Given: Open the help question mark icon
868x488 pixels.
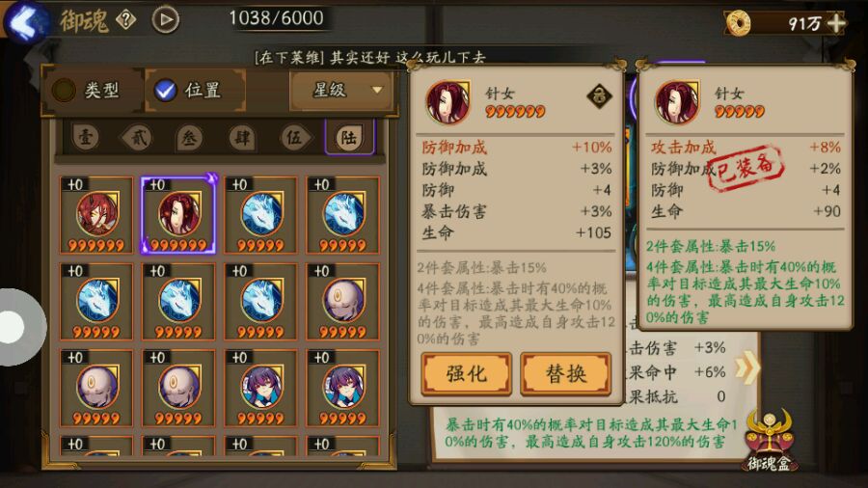Looking at the screenshot, I should (x=125, y=20).
